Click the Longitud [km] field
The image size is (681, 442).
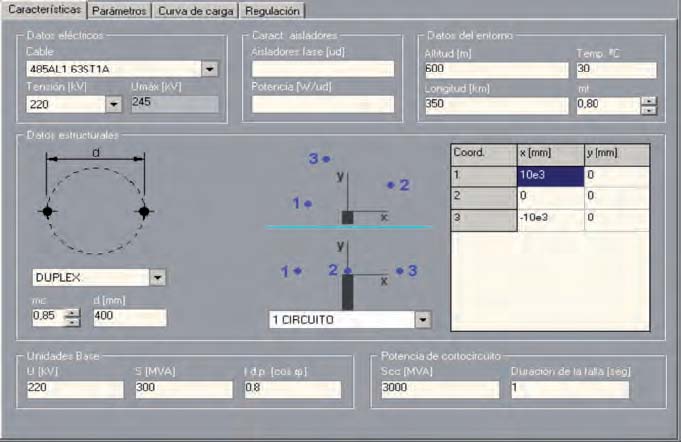[496, 104]
